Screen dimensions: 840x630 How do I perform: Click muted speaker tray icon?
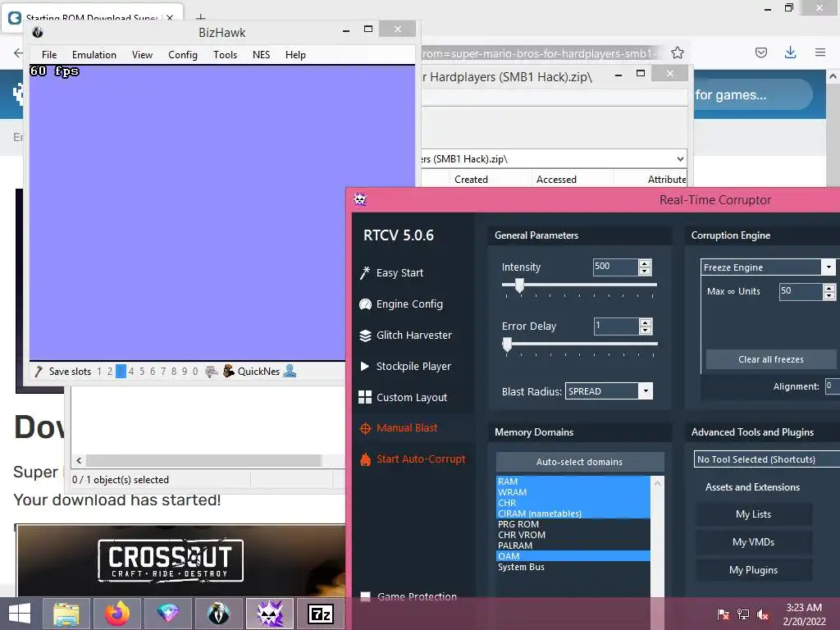(x=763, y=614)
